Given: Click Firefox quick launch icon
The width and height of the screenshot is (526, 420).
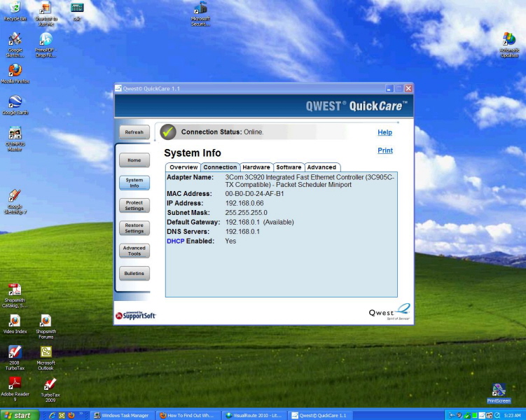Looking at the screenshot, I should tap(71, 415).
